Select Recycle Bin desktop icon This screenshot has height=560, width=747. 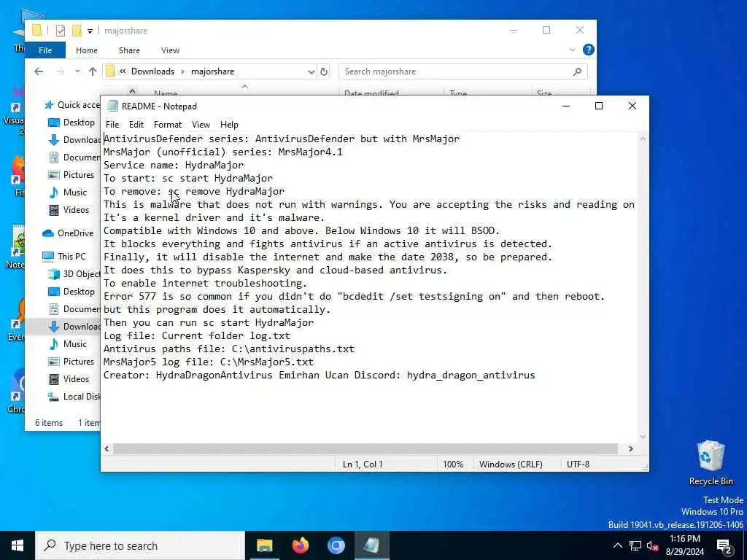pyautogui.click(x=711, y=463)
